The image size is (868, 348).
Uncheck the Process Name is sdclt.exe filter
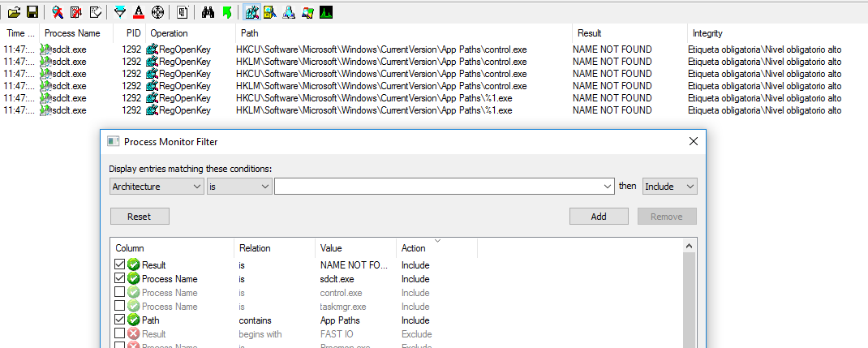(x=119, y=279)
